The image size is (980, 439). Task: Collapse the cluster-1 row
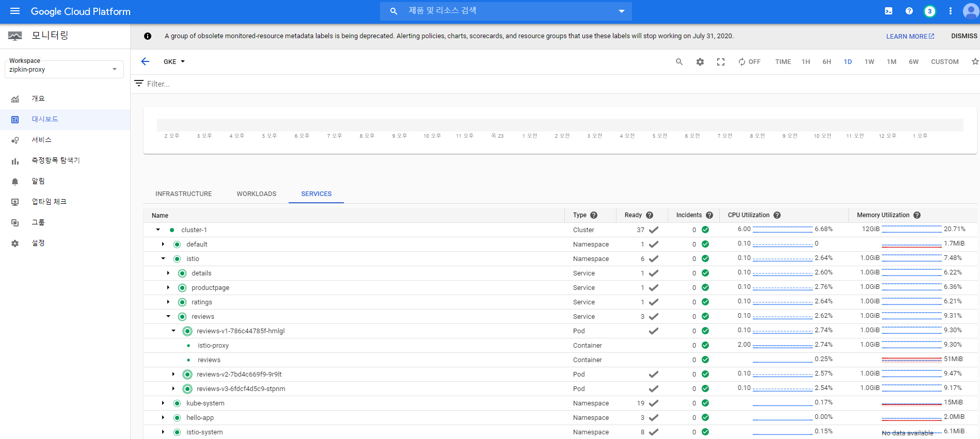(158, 230)
